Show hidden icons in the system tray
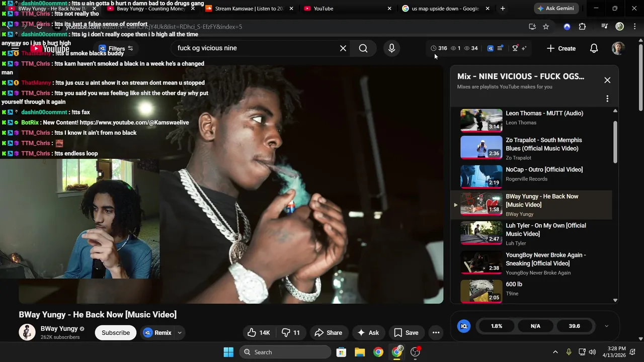This screenshot has width=644, height=362. [x=555, y=352]
